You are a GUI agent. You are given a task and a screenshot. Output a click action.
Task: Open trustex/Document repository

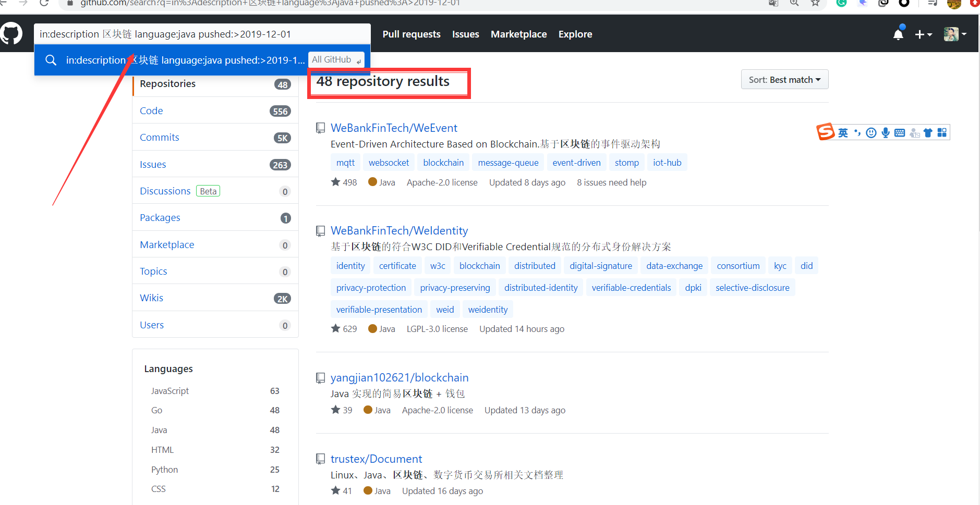[x=376, y=459]
